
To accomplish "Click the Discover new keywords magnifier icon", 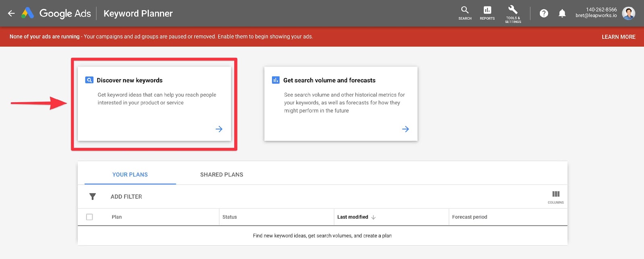I will (x=89, y=80).
